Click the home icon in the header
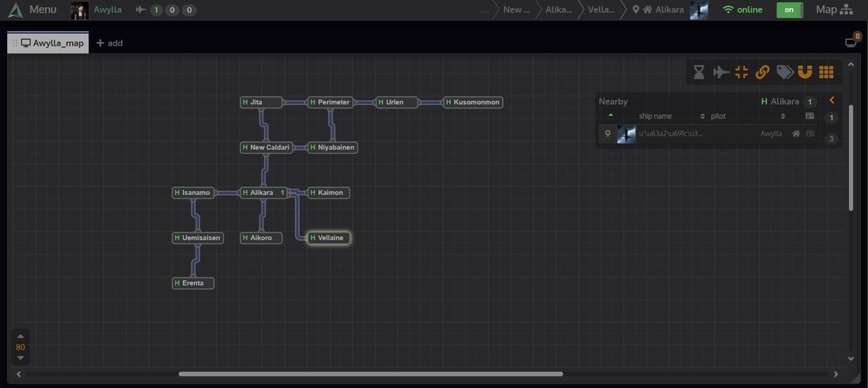The image size is (868, 388). point(648,10)
